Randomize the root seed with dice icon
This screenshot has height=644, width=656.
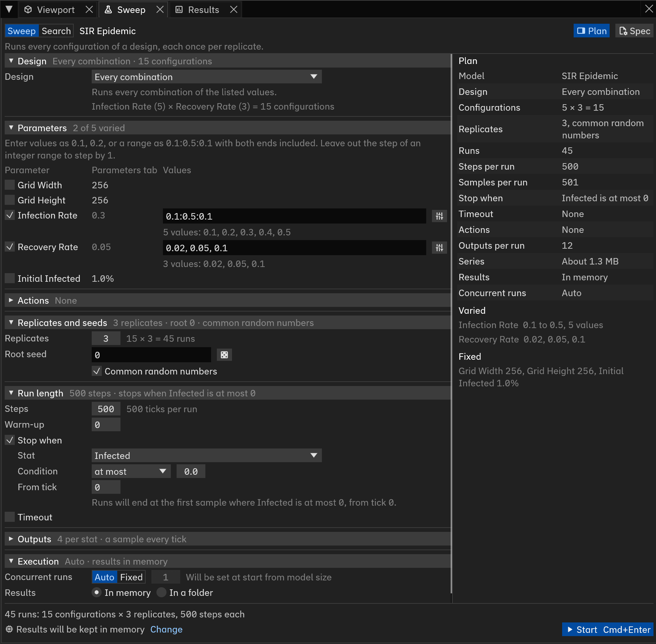(224, 355)
